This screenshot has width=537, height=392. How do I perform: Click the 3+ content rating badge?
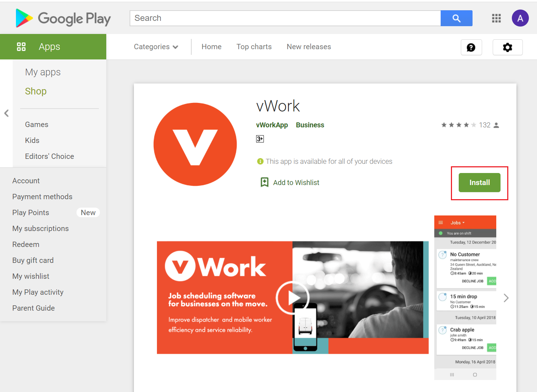[260, 139]
